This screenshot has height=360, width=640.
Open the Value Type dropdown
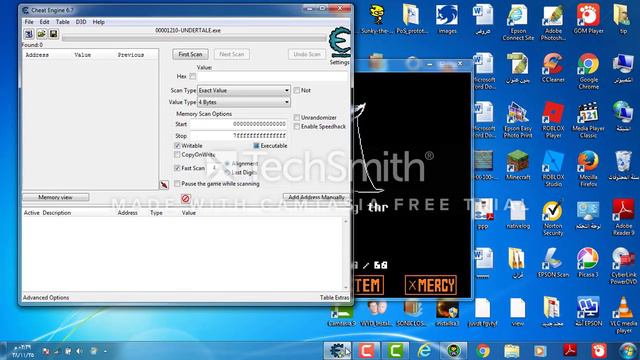[244, 102]
